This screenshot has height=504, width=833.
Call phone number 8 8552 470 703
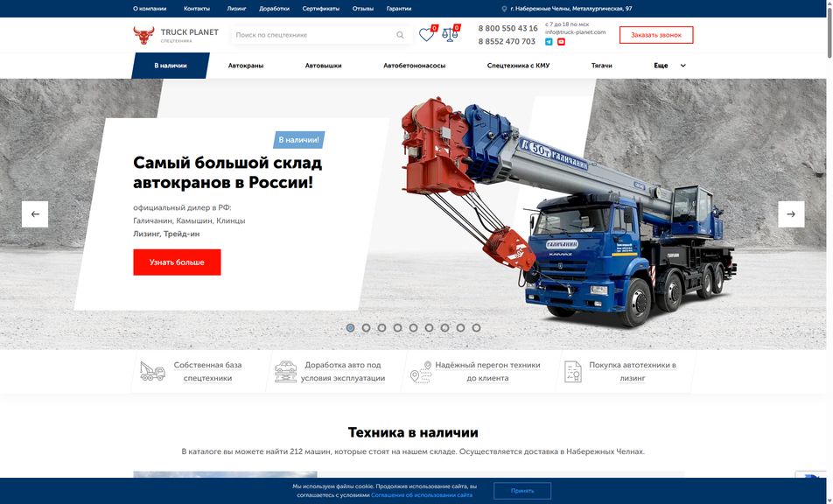click(507, 41)
